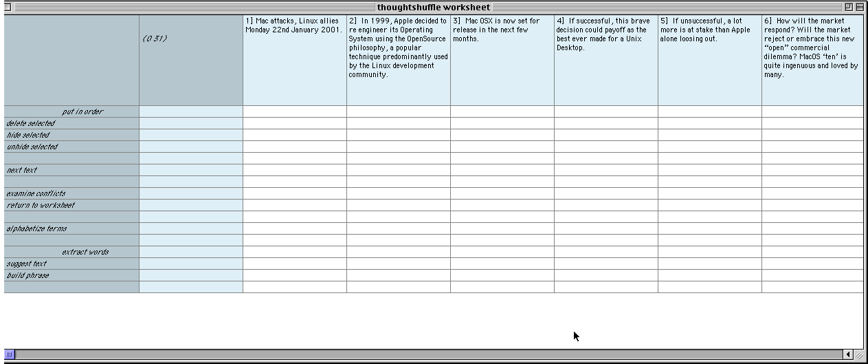The image size is (868, 364).
Task: Click the window zoom box icon
Action: [x=849, y=7]
